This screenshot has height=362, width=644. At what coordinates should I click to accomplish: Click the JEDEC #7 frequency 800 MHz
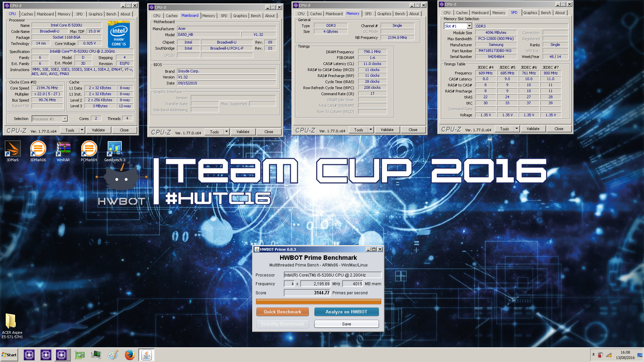[x=550, y=73]
